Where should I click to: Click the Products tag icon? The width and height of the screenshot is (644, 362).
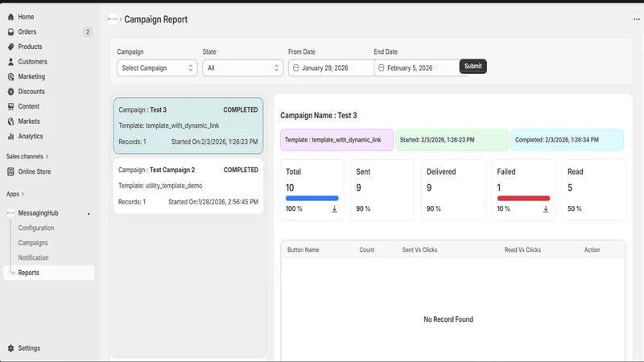(x=10, y=47)
